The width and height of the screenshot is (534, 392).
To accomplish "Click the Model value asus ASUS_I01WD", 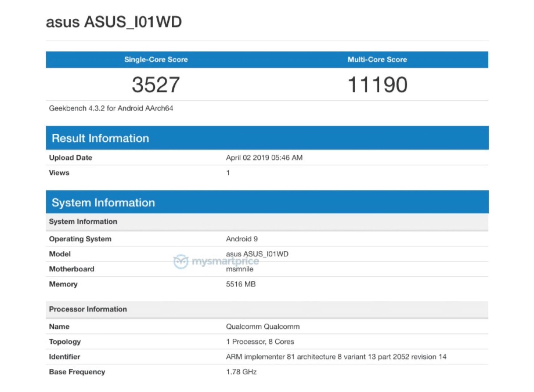I will pyautogui.click(x=257, y=254).
